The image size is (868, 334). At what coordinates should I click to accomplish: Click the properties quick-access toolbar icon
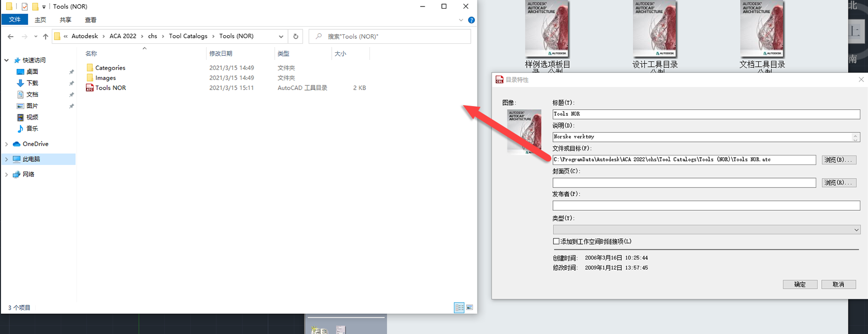click(x=25, y=7)
